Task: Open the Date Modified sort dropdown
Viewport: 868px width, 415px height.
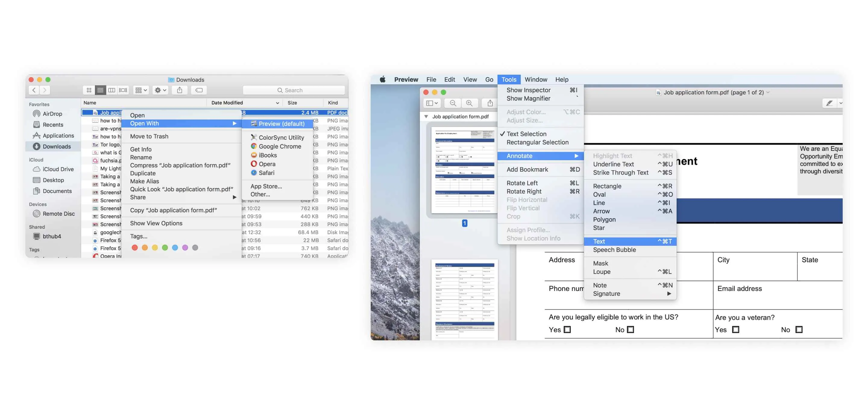Action: [x=278, y=103]
